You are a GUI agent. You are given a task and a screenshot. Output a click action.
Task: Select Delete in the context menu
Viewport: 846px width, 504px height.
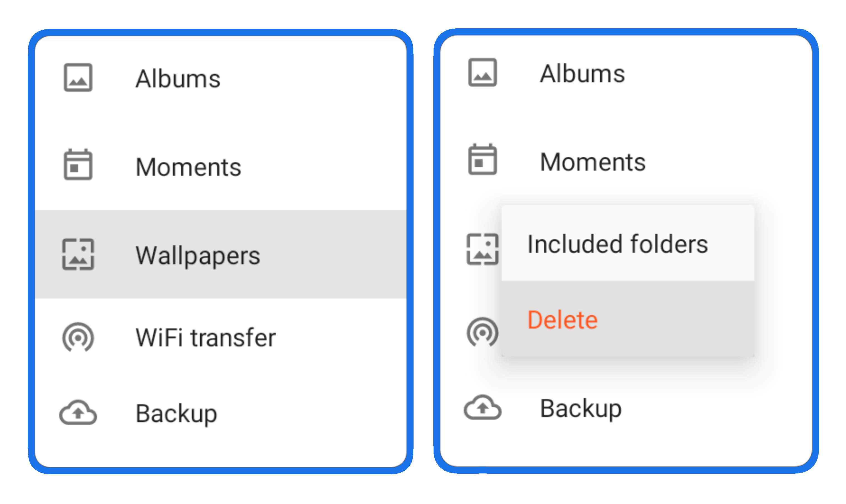(x=628, y=319)
